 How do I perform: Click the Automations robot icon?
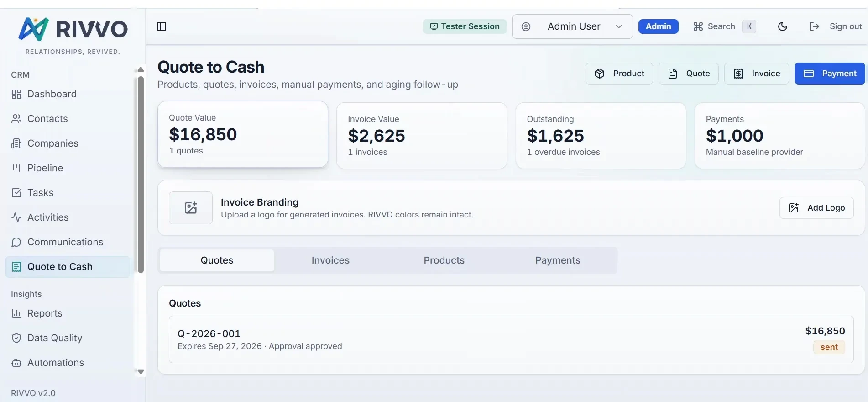pyautogui.click(x=16, y=363)
